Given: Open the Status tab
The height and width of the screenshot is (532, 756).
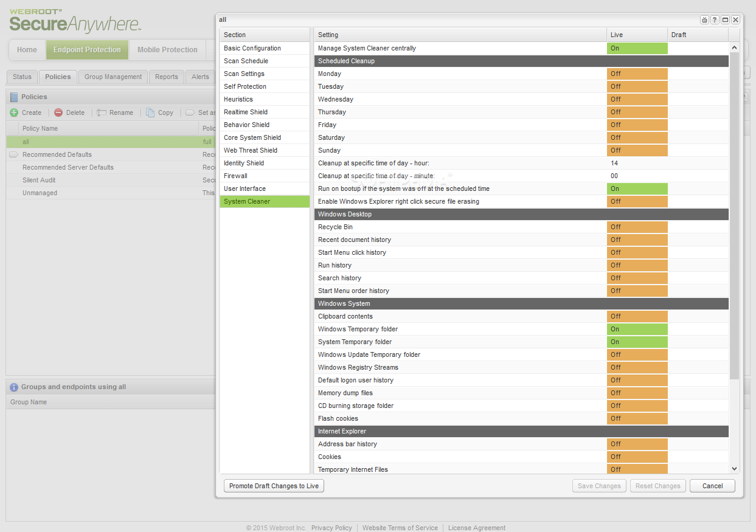Looking at the screenshot, I should pos(22,77).
